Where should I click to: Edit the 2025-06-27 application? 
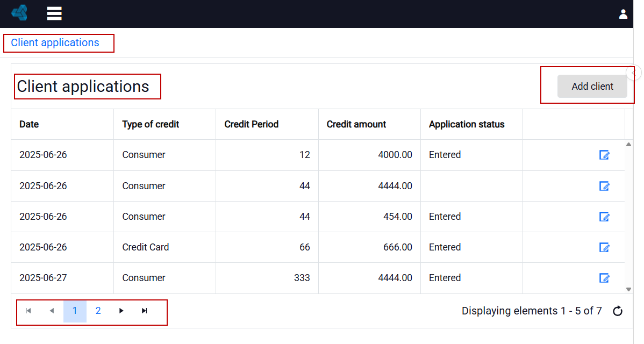click(x=604, y=278)
